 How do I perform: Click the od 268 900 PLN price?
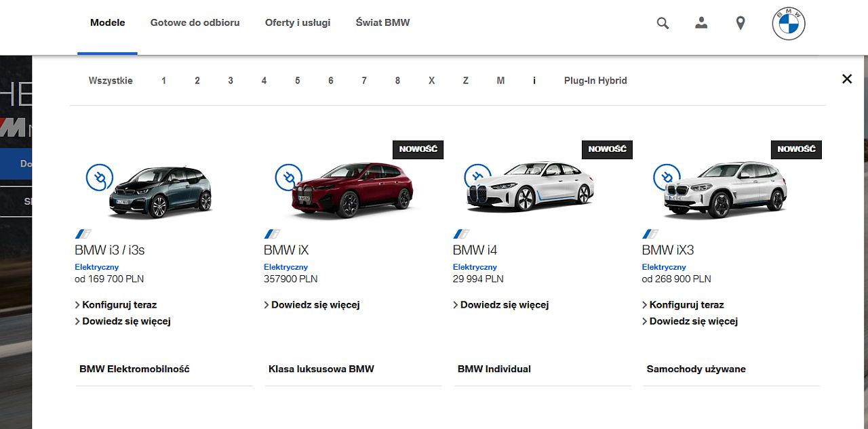pos(677,279)
